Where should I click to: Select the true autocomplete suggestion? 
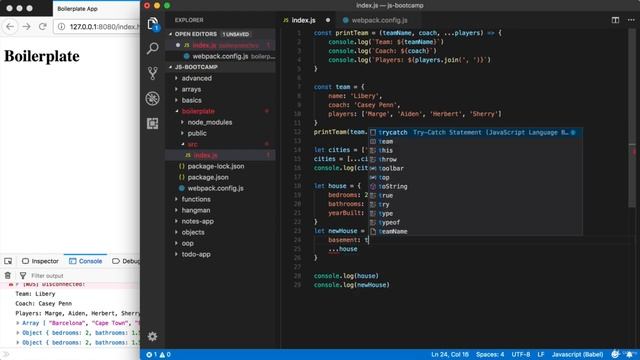pos(476,195)
